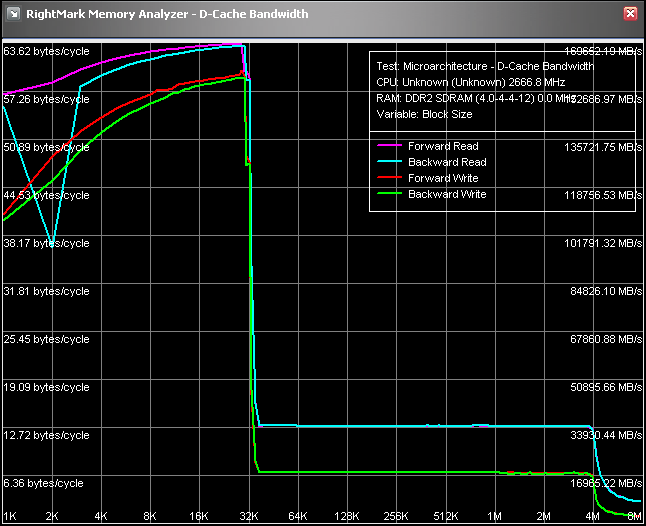This screenshot has width=646, height=526.
Task: Click the 118756.53 MB/s axis label
Action: (603, 195)
